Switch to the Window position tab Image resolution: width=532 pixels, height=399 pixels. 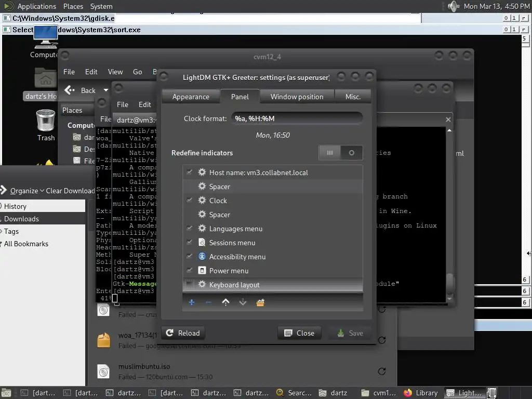pos(297,97)
